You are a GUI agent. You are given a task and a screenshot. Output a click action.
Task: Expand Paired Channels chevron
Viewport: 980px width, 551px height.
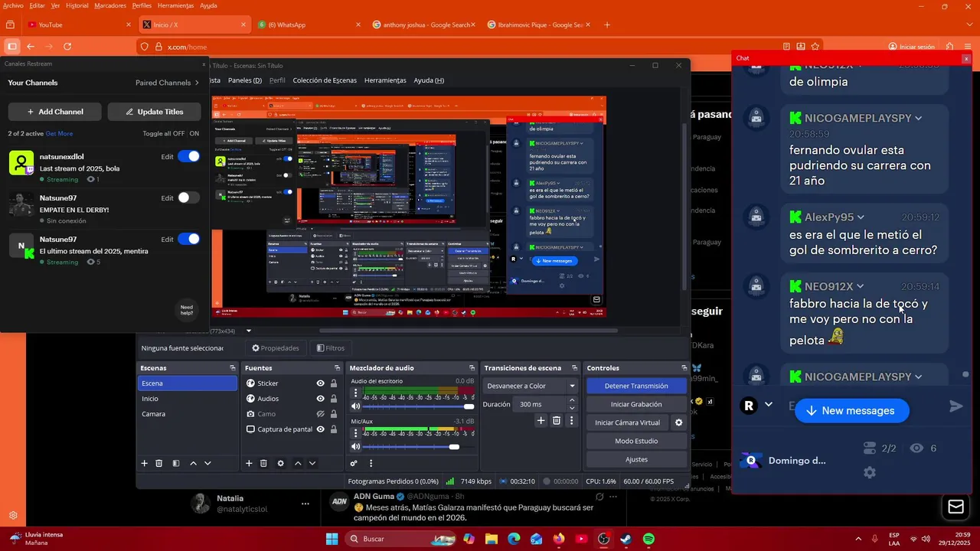tap(197, 83)
